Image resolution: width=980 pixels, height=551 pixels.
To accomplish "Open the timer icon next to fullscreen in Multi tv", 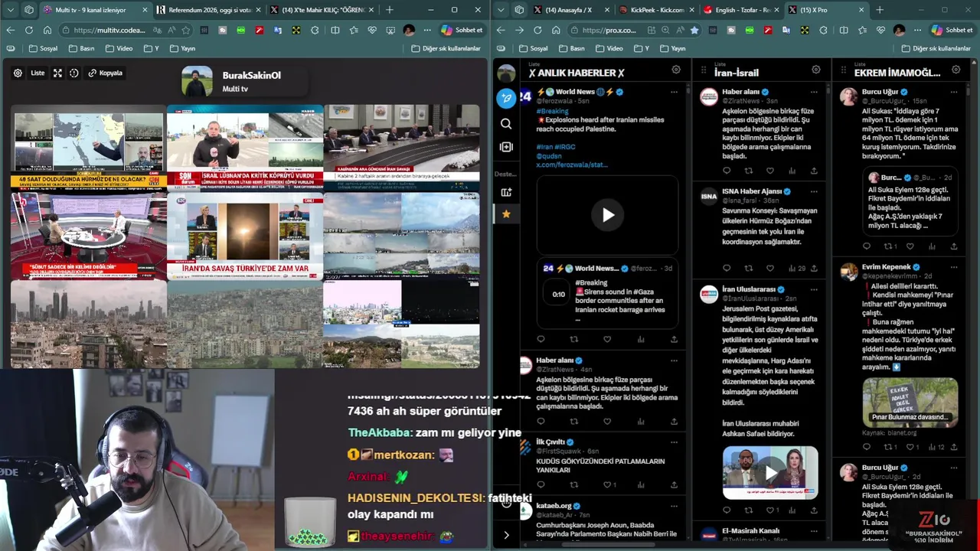I will 74,73.
